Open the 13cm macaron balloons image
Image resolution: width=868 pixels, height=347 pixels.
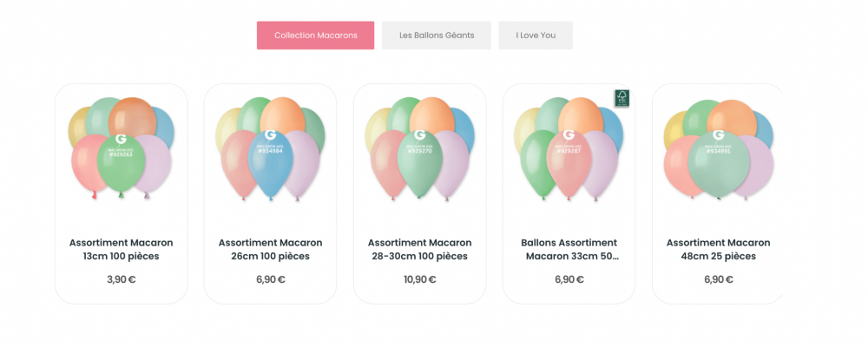click(121, 148)
